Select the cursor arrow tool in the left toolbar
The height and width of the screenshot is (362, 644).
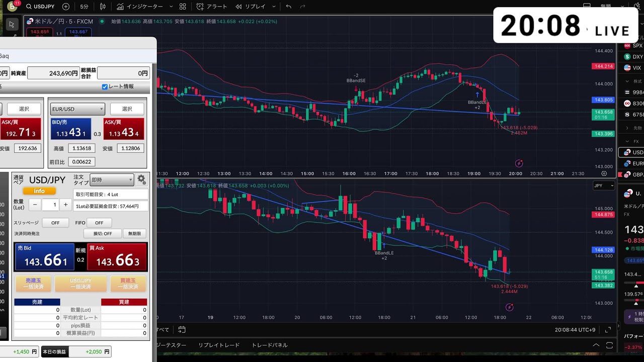point(12,24)
